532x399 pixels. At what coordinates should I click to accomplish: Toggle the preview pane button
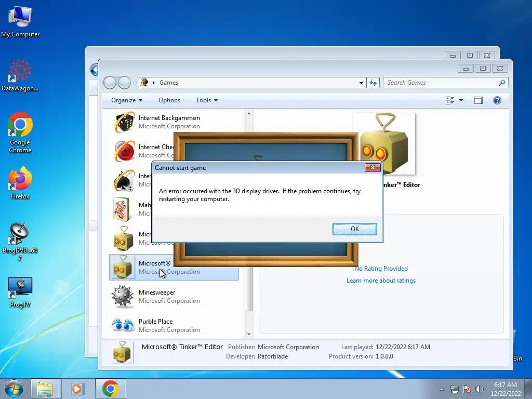click(478, 100)
